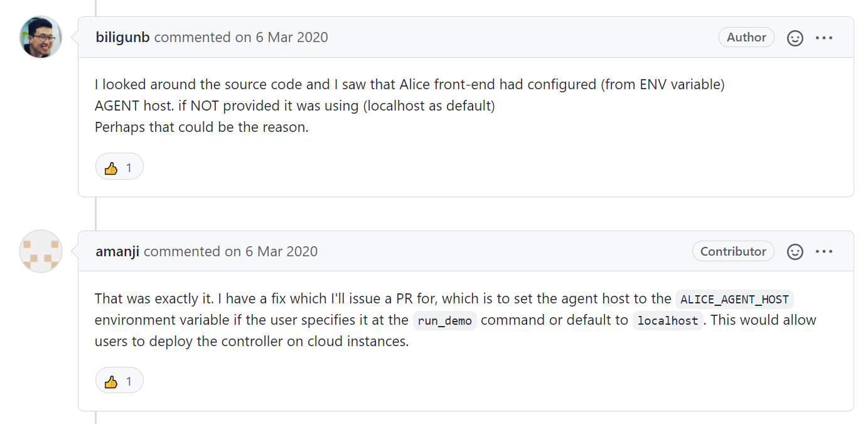Click the Contributor badge
This screenshot has width=868, height=424.
pyautogui.click(x=733, y=251)
